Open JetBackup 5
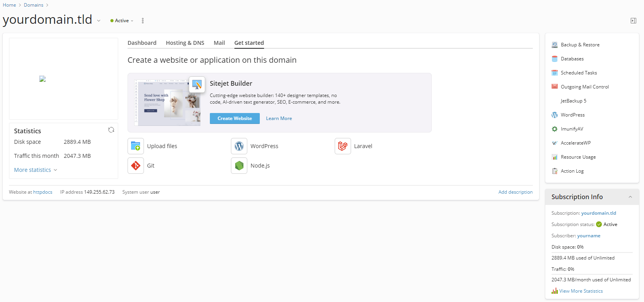The height and width of the screenshot is (302, 644). tap(573, 101)
